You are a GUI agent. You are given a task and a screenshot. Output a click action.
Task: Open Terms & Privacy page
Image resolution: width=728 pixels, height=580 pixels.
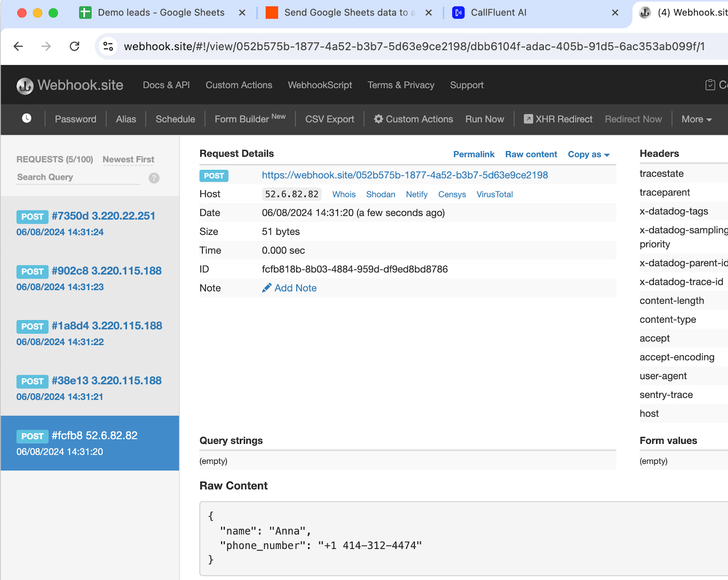pyautogui.click(x=401, y=85)
